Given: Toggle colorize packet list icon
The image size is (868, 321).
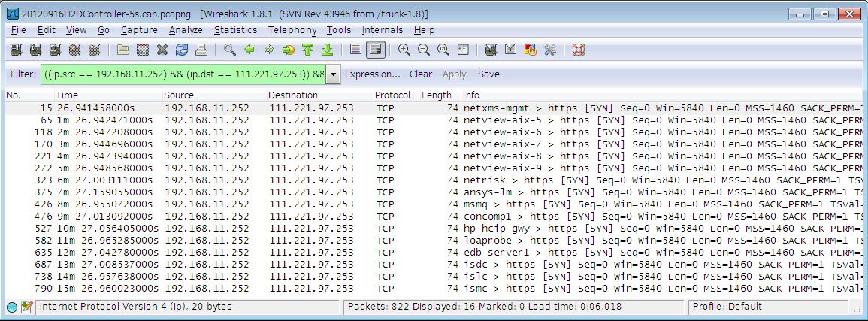Looking at the screenshot, I should click(356, 50).
